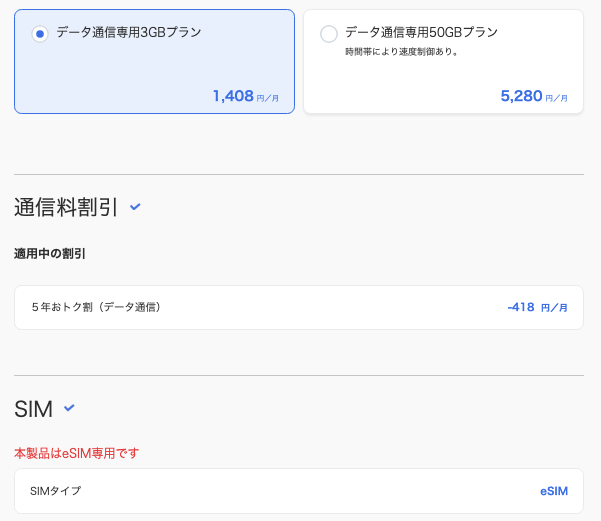601x521 pixels.
Task: Select the データ通信専用50GBプラン radio button
Action: [328, 35]
